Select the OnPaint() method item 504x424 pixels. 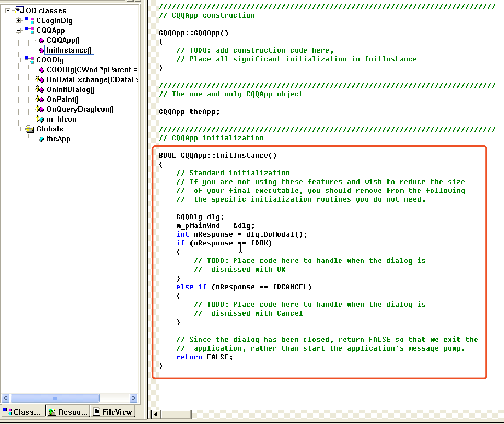pyautogui.click(x=63, y=99)
